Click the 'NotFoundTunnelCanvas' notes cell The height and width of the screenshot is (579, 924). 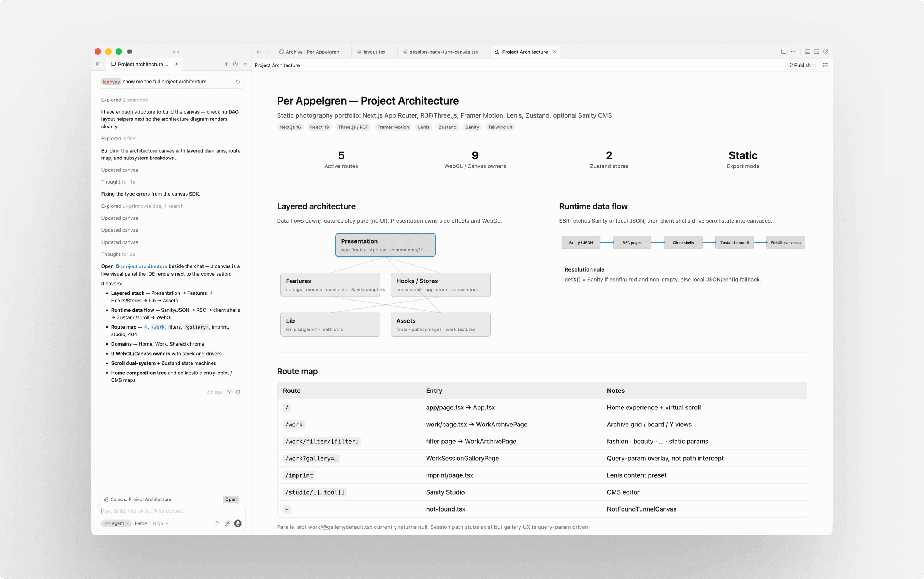642,509
